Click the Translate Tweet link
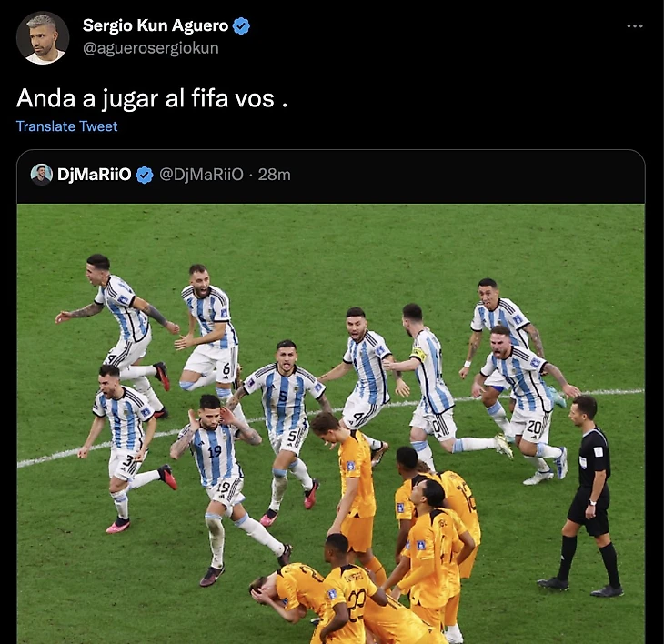664x644 pixels. coord(67,126)
